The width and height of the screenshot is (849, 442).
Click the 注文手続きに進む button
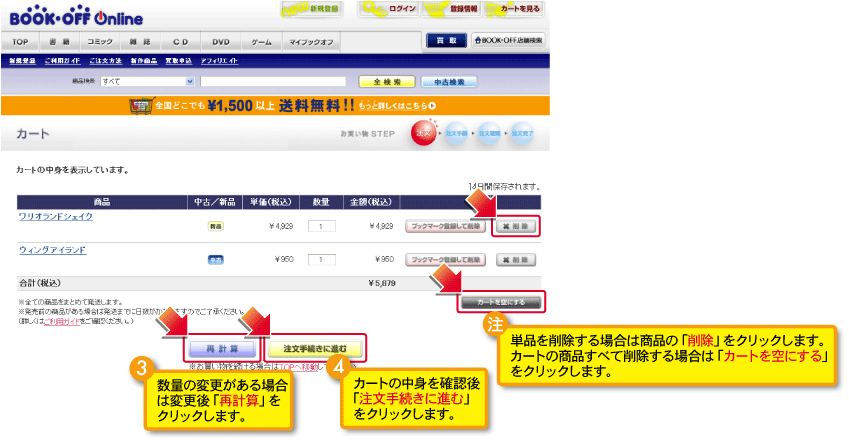(x=315, y=348)
